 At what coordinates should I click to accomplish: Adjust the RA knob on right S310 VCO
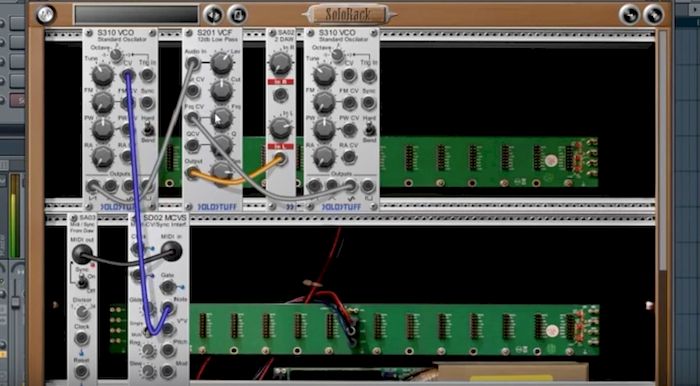point(324,157)
